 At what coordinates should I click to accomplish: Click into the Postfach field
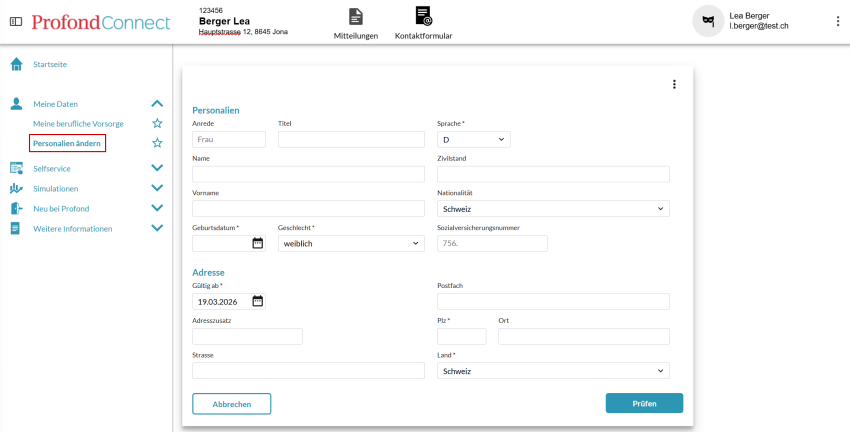pos(553,301)
